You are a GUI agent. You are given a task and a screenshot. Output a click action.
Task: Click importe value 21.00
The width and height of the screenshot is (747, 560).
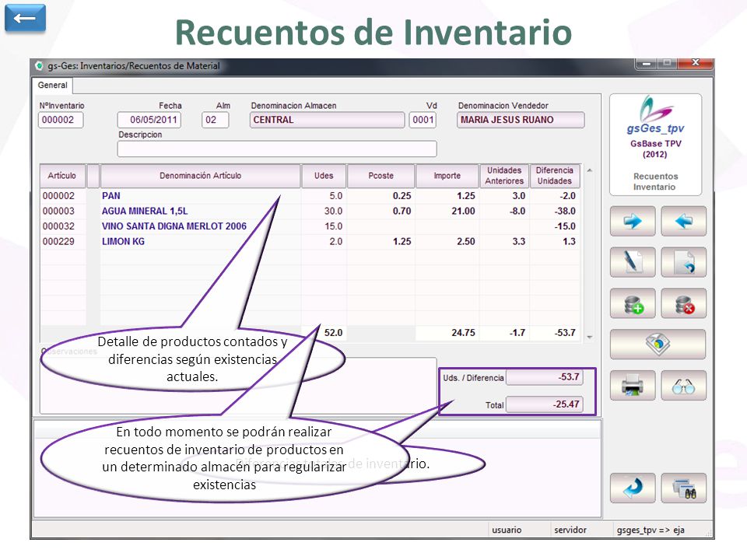click(x=463, y=211)
